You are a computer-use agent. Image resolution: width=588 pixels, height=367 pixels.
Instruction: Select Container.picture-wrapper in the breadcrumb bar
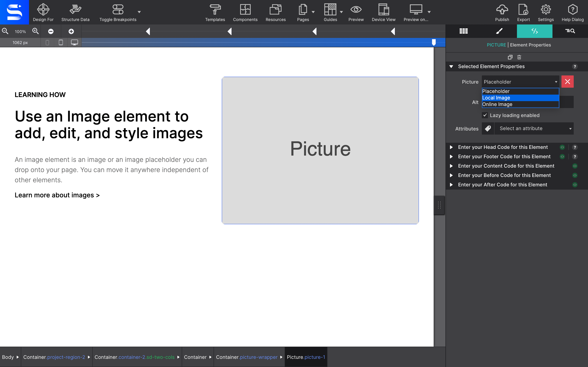click(x=247, y=357)
